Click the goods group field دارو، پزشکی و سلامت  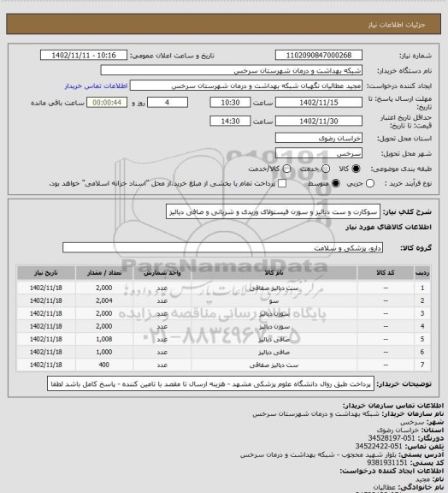click(222, 247)
